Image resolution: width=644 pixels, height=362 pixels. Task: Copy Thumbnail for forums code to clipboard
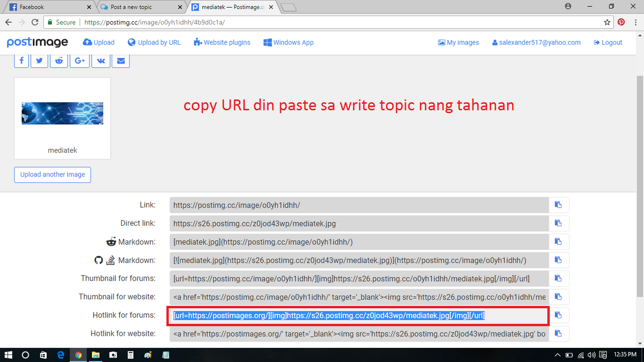click(x=558, y=279)
